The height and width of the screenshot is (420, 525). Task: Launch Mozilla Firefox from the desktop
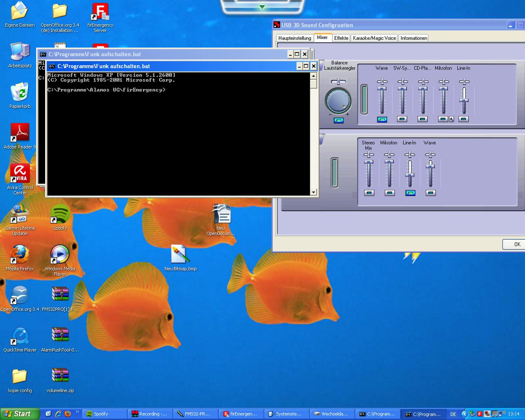(20, 255)
